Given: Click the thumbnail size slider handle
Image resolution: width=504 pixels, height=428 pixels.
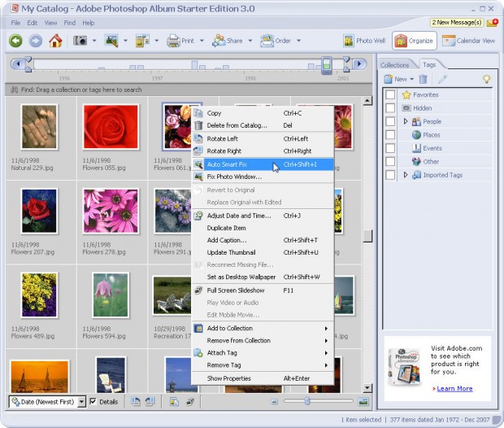Looking at the screenshot, I should click(307, 401).
